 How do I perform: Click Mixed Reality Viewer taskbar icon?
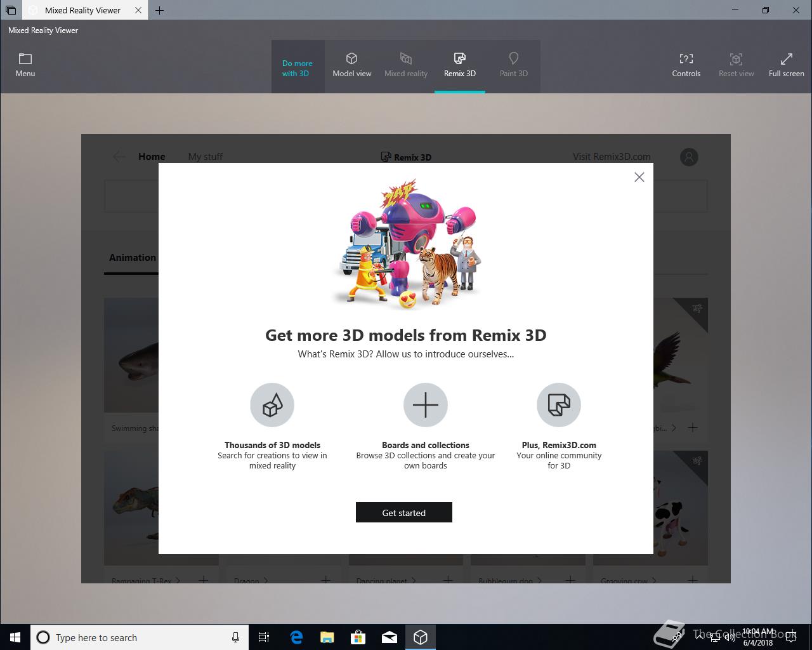[x=421, y=637]
